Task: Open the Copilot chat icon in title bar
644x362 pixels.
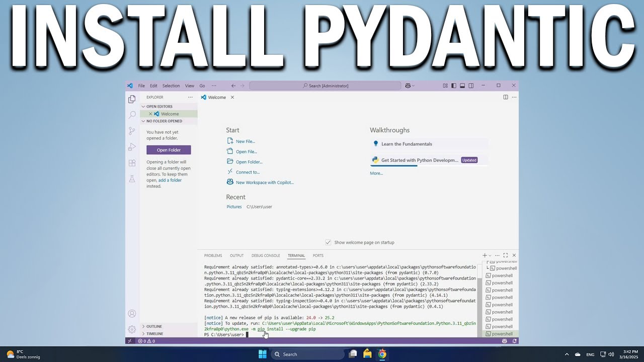Action: 408,85
